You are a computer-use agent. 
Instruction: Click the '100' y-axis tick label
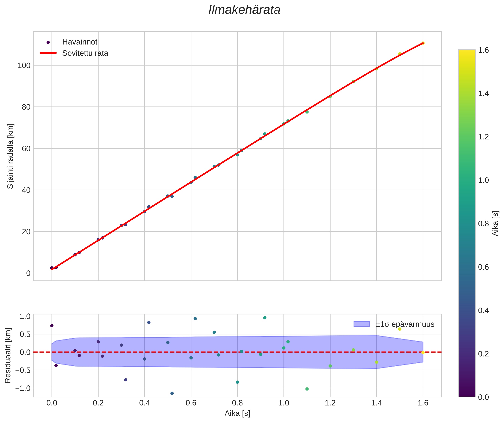click(x=24, y=66)
